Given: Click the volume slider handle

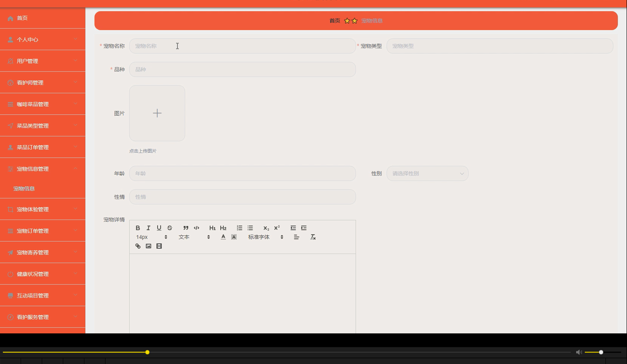Looking at the screenshot, I should point(601,352).
